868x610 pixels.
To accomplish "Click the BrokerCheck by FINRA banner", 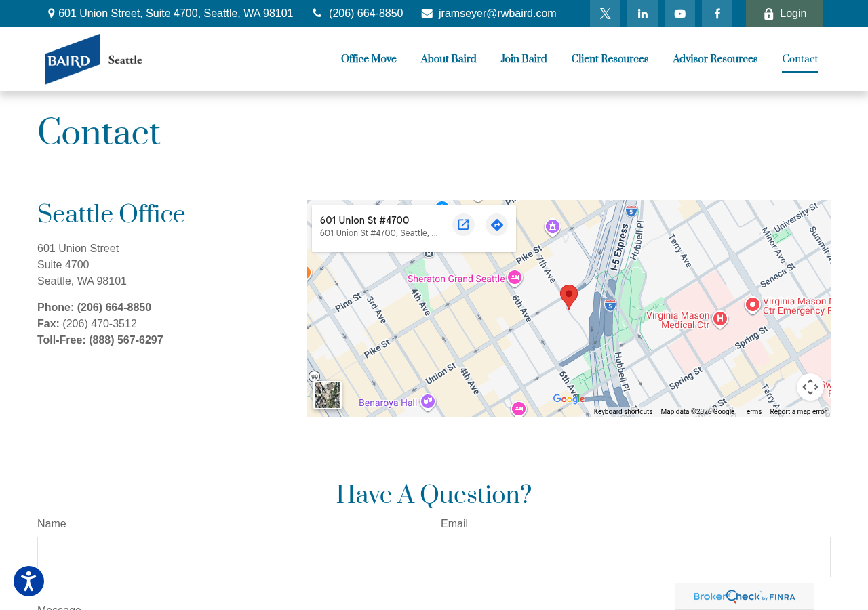I will 744,596.
